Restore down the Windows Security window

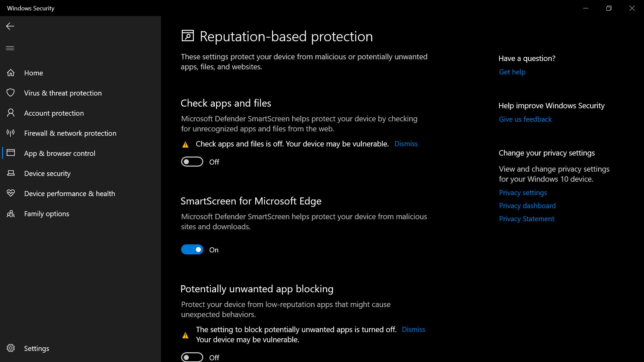pyautogui.click(x=609, y=8)
